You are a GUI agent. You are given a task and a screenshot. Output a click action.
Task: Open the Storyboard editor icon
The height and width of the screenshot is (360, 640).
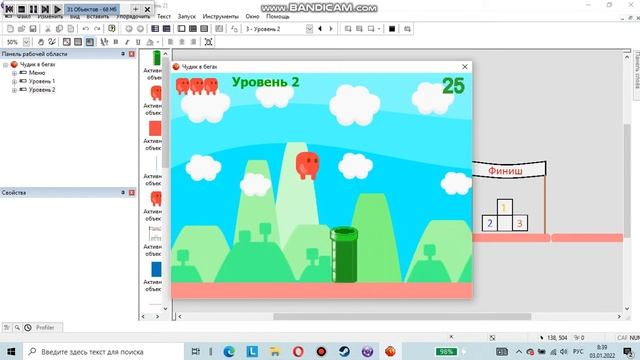[x=155, y=29]
